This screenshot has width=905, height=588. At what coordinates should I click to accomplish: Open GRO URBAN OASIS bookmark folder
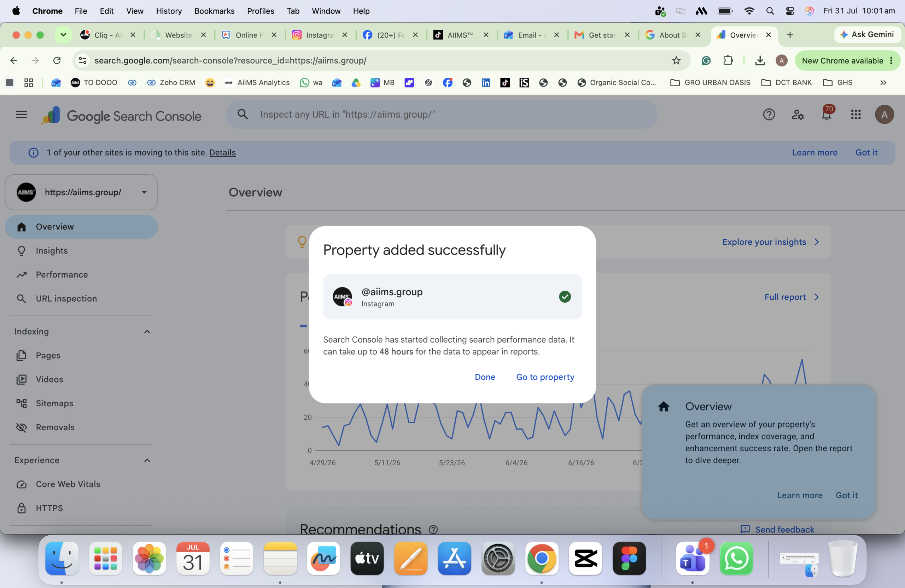710,82
